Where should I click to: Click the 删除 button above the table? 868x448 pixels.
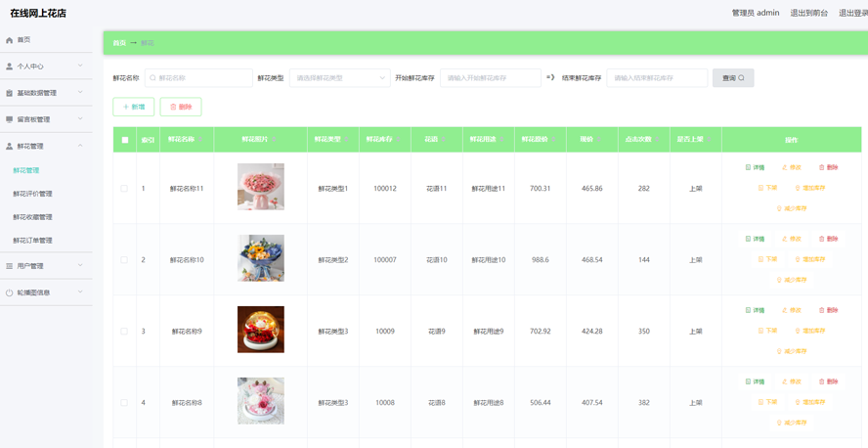(181, 107)
